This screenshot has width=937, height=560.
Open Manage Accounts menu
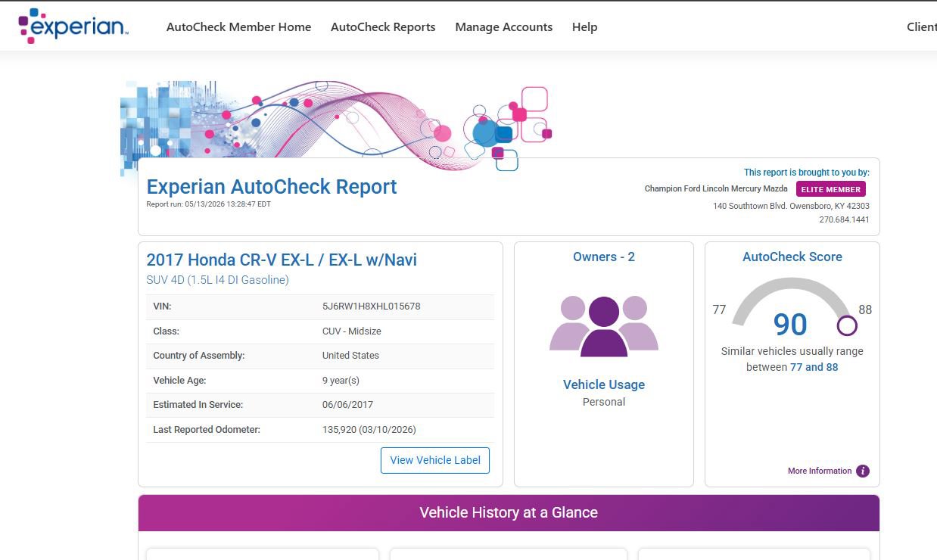point(504,27)
